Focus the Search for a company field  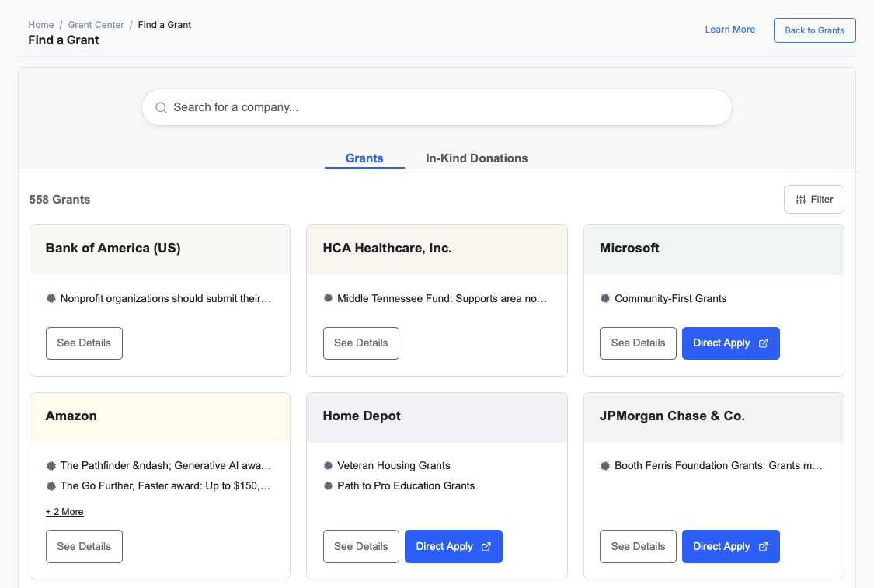pyautogui.click(x=437, y=107)
